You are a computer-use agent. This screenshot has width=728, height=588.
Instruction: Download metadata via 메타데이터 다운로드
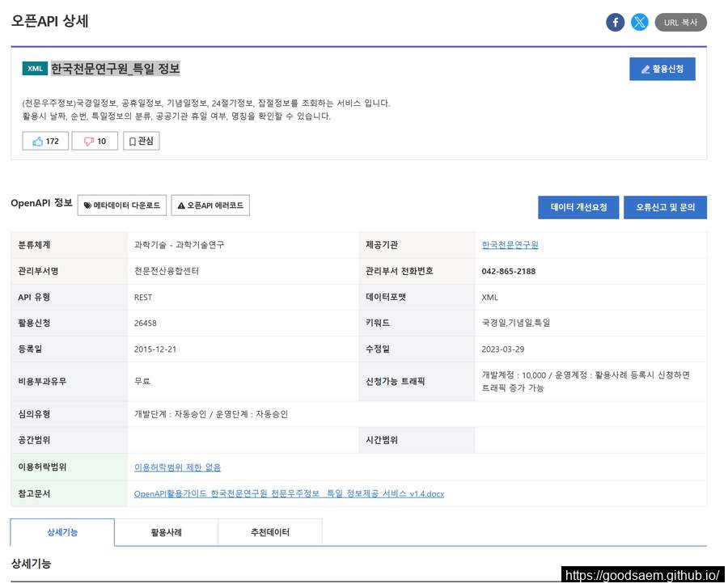tap(122, 205)
